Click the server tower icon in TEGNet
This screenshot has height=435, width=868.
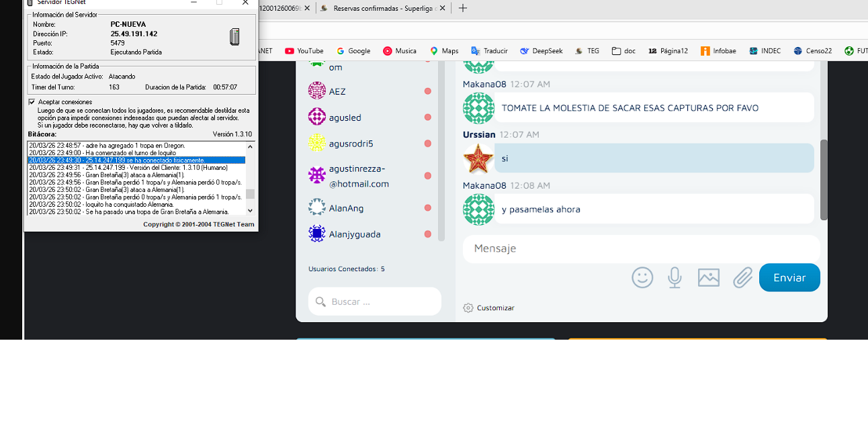tap(234, 37)
